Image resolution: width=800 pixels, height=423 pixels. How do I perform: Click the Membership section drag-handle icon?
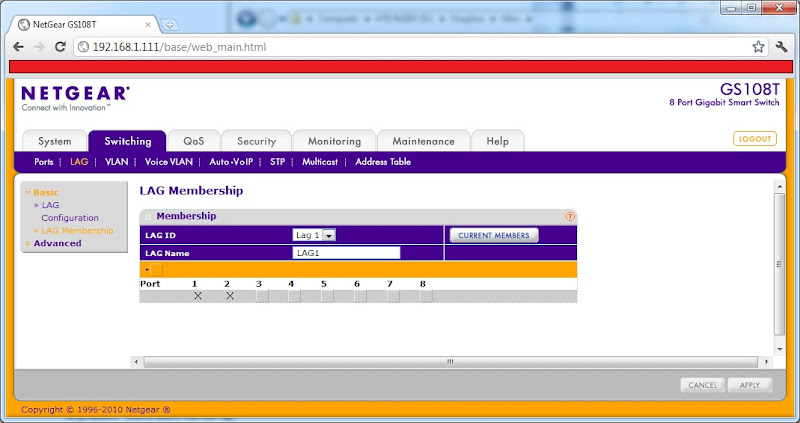pos(148,217)
